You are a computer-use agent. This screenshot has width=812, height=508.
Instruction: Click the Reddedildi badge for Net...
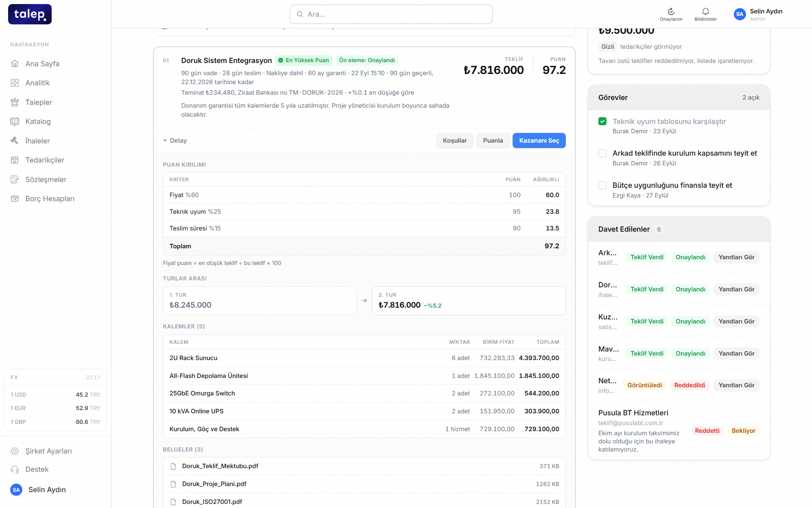(689, 385)
